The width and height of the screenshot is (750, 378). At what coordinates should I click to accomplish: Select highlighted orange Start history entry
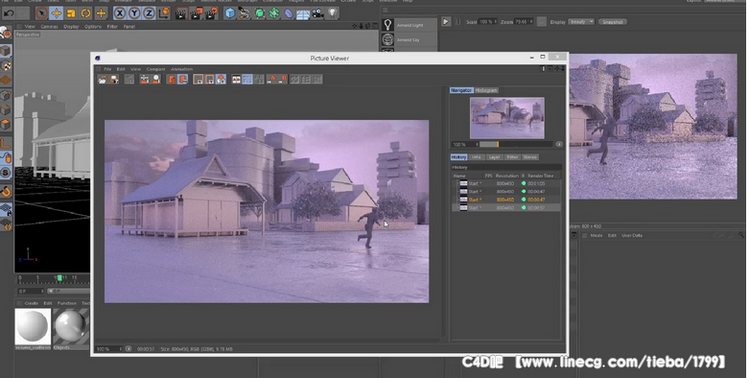tap(506, 200)
